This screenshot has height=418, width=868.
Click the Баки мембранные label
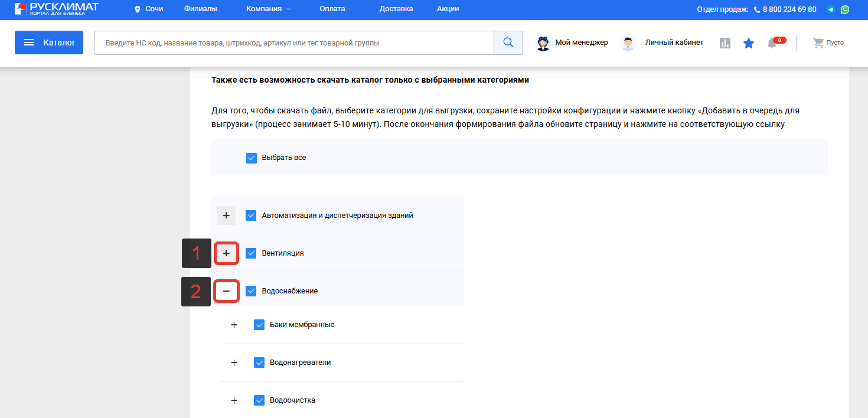pyautogui.click(x=302, y=325)
